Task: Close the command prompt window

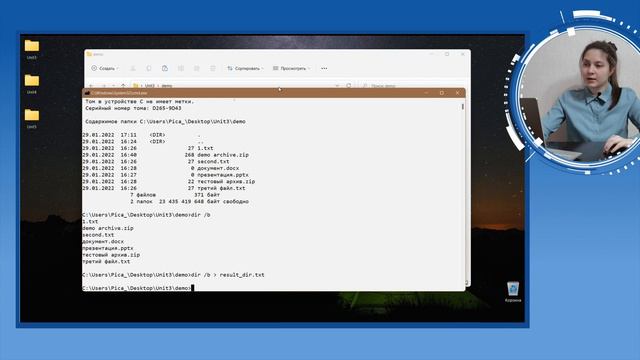Action: point(457,93)
